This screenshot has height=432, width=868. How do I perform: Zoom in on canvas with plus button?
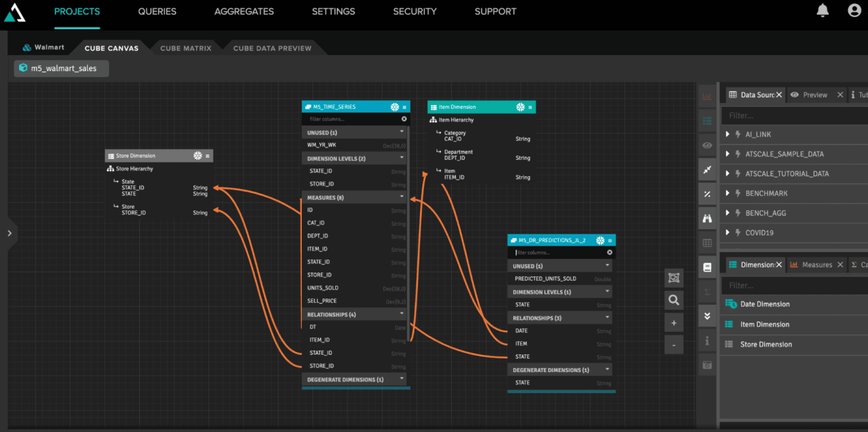[674, 323]
